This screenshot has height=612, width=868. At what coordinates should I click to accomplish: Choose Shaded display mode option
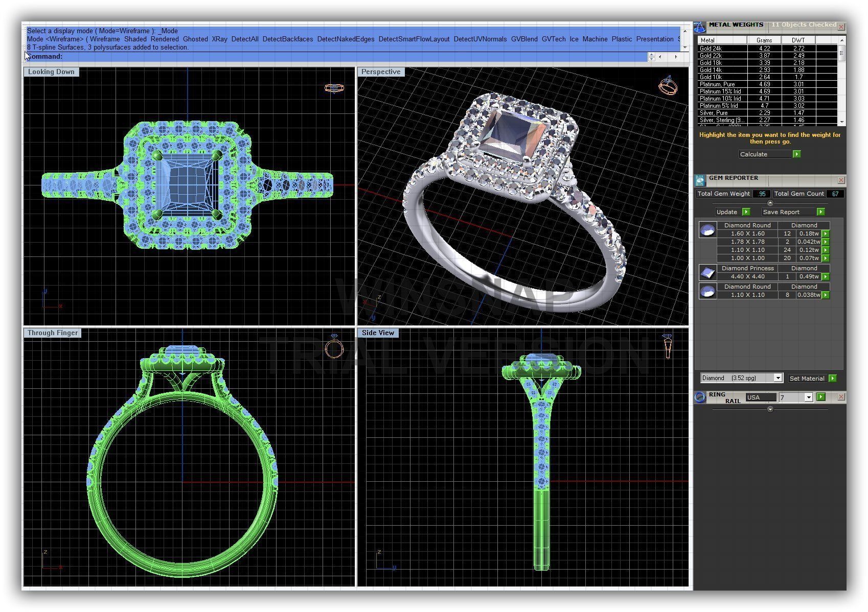[x=135, y=39]
